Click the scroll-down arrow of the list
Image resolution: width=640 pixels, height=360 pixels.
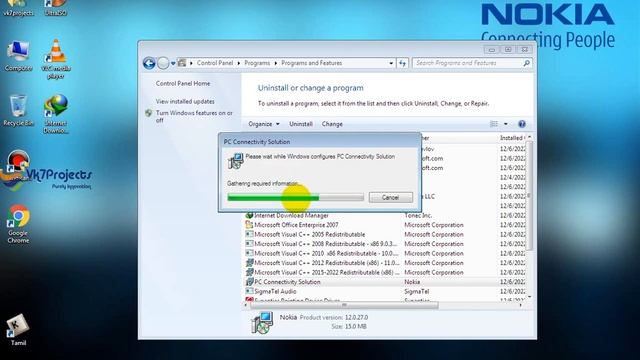(x=529, y=297)
